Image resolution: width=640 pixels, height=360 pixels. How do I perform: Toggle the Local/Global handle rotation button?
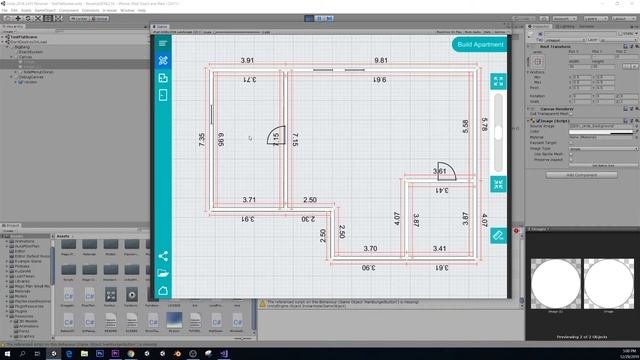click(x=99, y=18)
